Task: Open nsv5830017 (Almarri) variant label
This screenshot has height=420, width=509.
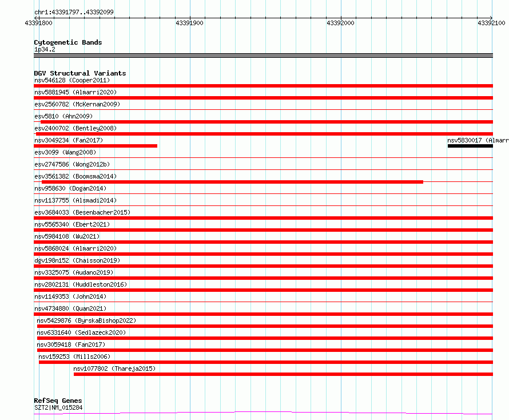Action: 478,140
